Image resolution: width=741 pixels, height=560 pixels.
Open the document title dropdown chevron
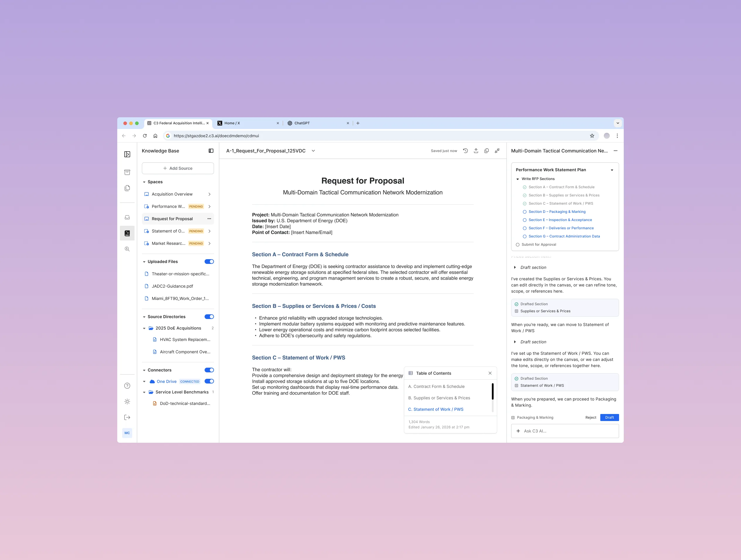point(313,151)
